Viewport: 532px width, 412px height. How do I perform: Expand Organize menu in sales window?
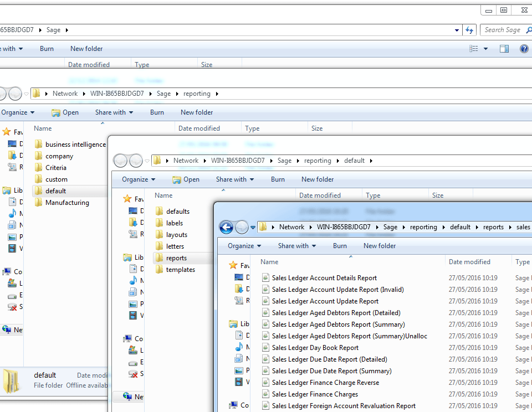[244, 246]
